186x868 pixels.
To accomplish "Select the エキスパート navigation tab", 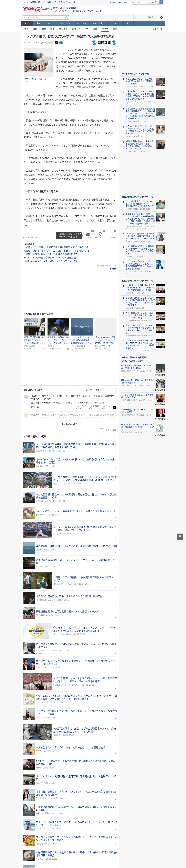I will (x=64, y=23).
